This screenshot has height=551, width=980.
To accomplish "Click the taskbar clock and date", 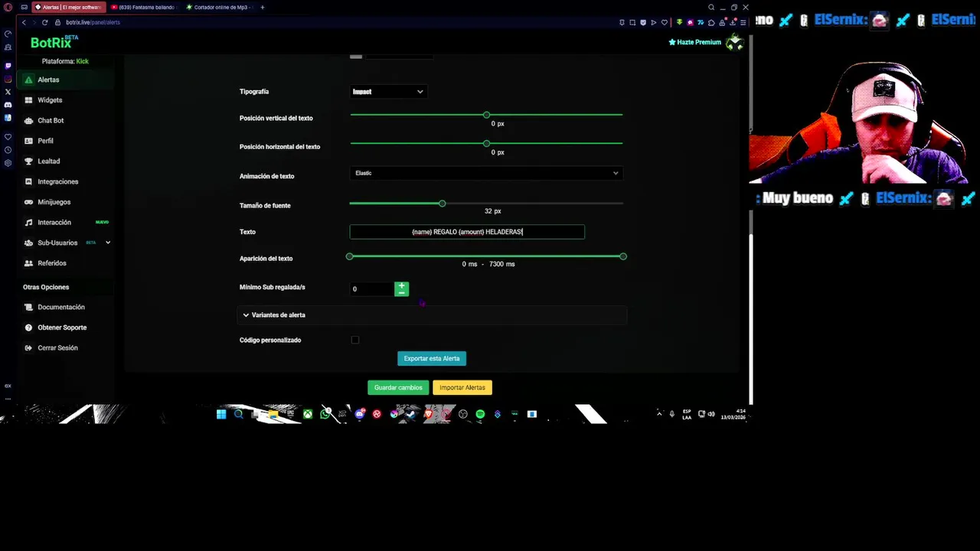I will tap(733, 414).
